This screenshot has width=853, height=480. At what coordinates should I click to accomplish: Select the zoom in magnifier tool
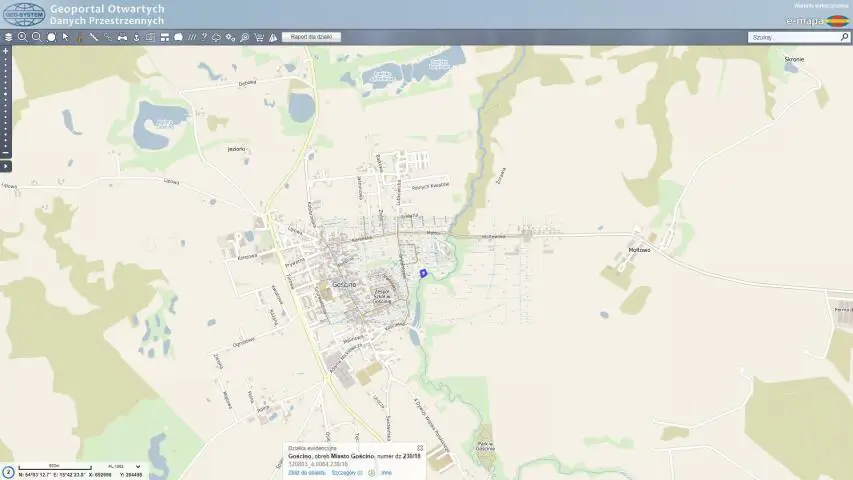tap(22, 37)
